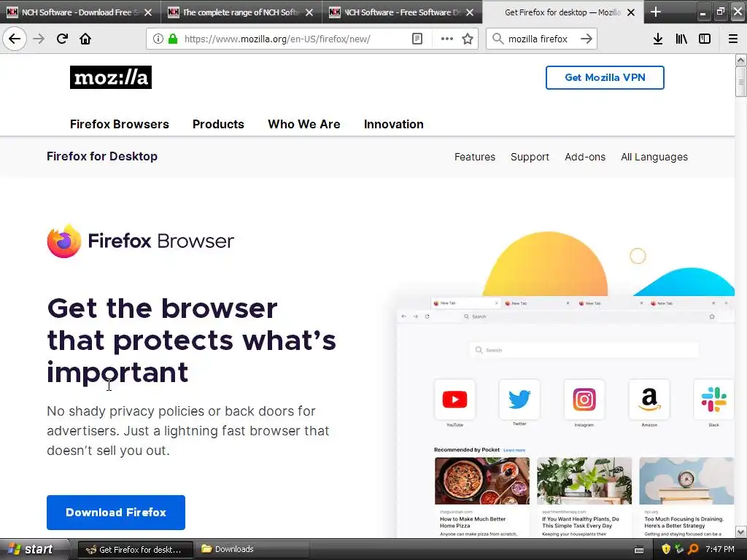Click the page scrollbar down arrow
This screenshot has width=747, height=560.
[x=740, y=532]
